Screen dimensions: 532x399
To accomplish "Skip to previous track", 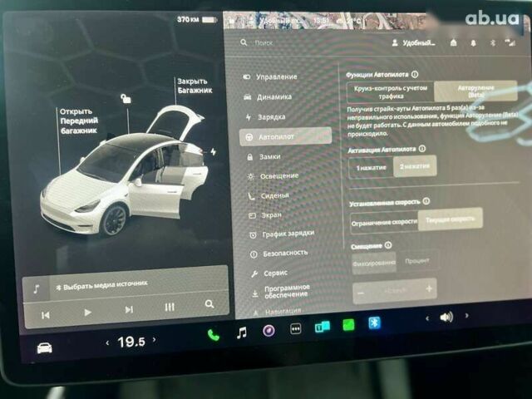I will click(46, 315).
